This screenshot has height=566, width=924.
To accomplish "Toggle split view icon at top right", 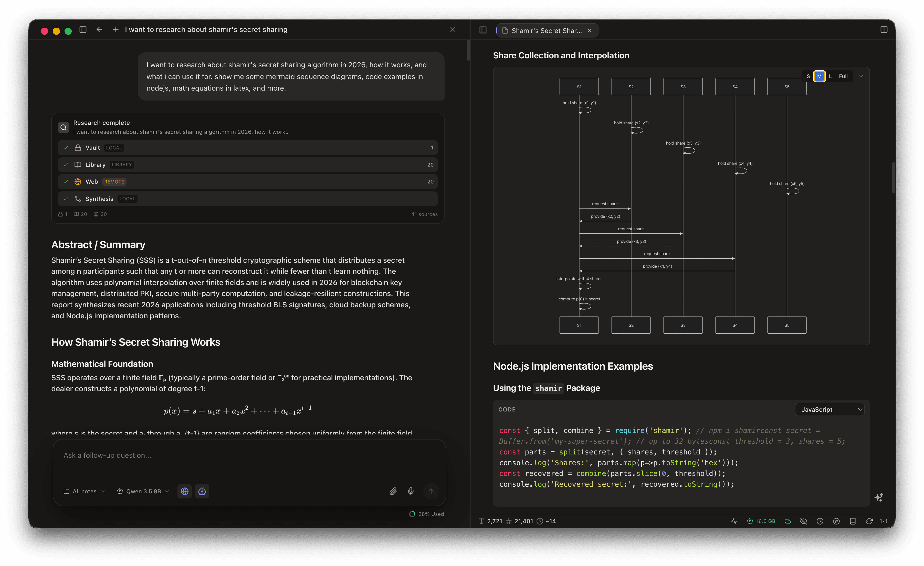I will 884,30.
